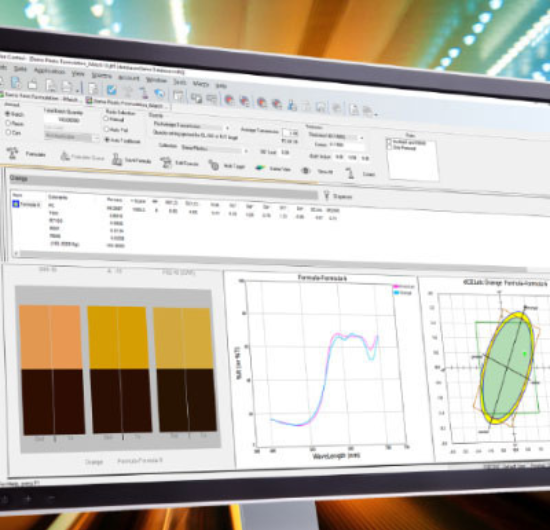Viewport: 550px width, 530px height.
Task: Click the target icon below Collection
Action: (214, 165)
